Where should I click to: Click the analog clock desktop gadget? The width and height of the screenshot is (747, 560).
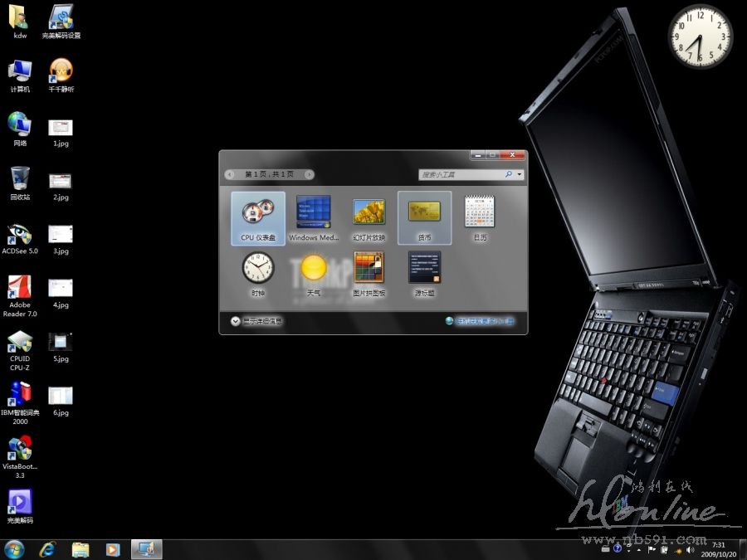click(x=701, y=37)
